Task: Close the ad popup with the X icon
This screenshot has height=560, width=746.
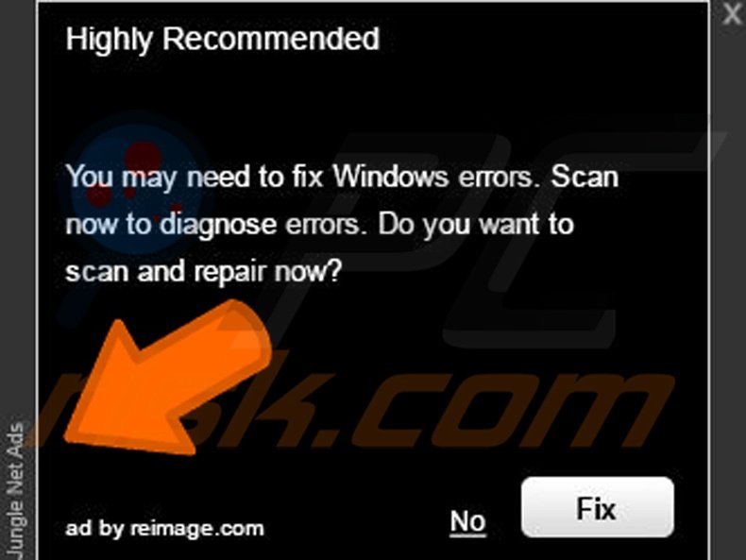Action: 733,14
